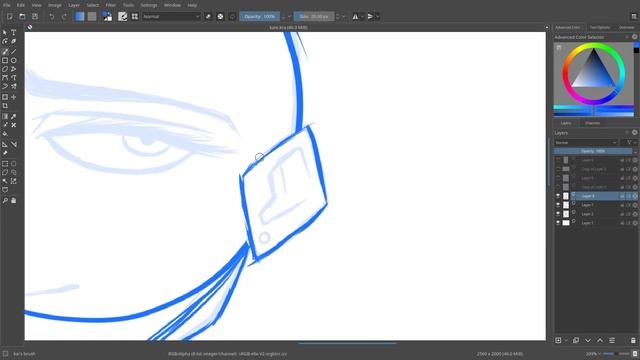Toggle horizontal mirror tool
Screen dimensions: 640x360
pos(355,17)
